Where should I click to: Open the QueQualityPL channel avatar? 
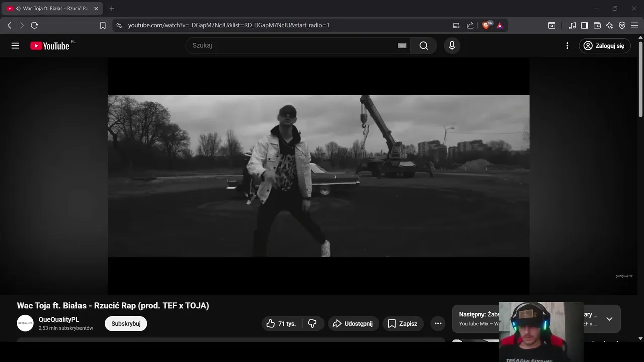(25, 323)
